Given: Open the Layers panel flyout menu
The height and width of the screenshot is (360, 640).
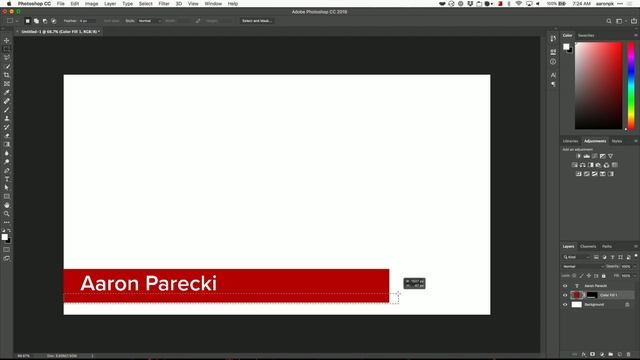Looking at the screenshot, I should click(x=636, y=247).
